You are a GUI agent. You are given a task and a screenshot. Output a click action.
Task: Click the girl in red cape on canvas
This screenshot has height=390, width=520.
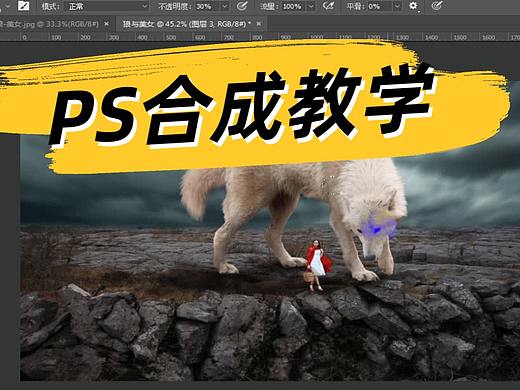point(318,265)
